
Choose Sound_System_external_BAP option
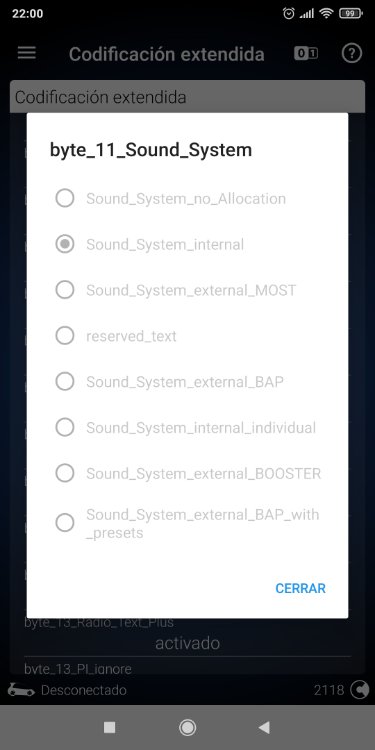point(188,382)
